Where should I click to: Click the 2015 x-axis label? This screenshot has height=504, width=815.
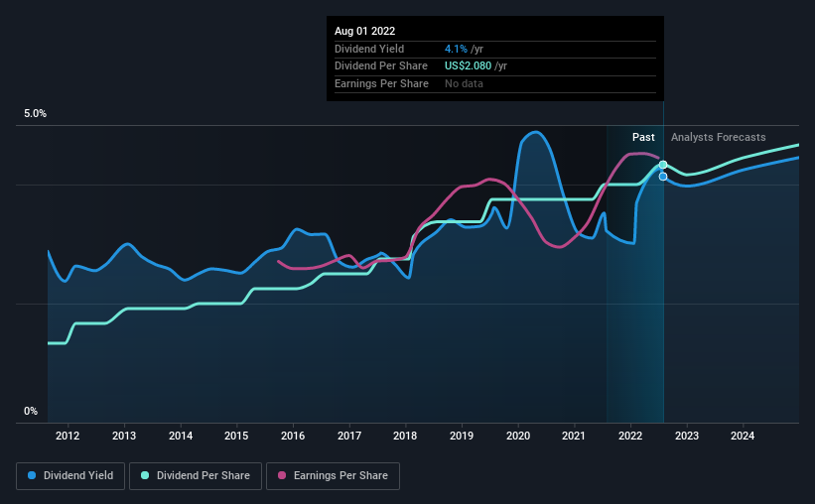pos(236,436)
